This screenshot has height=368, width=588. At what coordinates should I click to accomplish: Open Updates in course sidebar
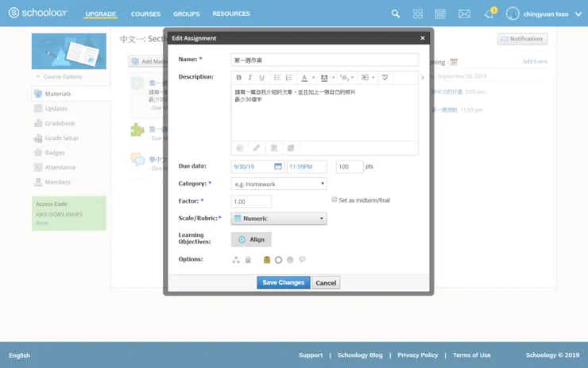(x=56, y=108)
